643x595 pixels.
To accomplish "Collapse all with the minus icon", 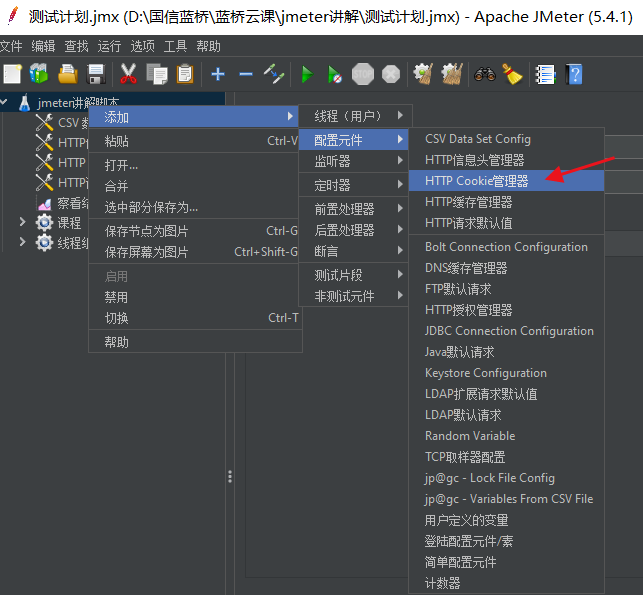I will pyautogui.click(x=246, y=74).
